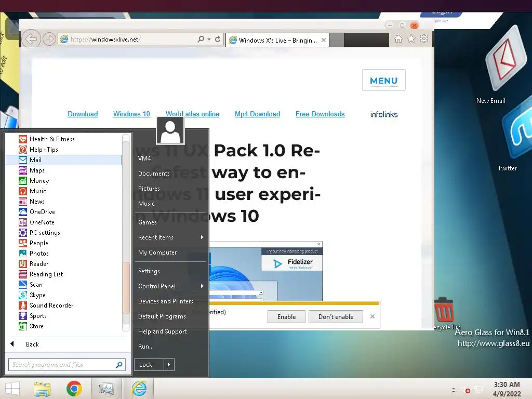Open the Store app icon

[x=23, y=326]
